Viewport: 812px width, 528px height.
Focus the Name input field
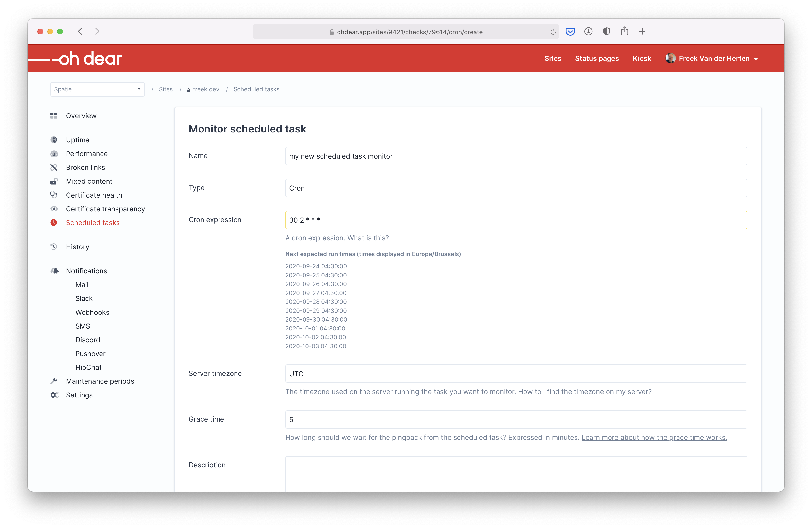coord(516,156)
